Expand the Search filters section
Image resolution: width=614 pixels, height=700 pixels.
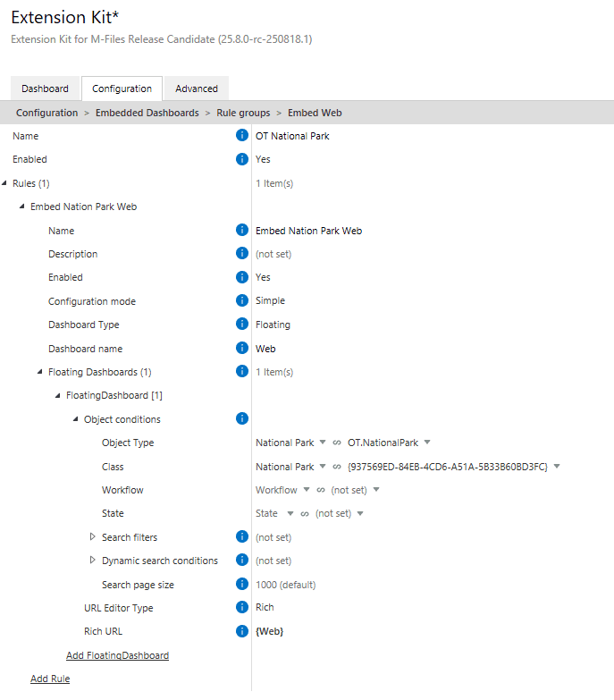click(93, 537)
